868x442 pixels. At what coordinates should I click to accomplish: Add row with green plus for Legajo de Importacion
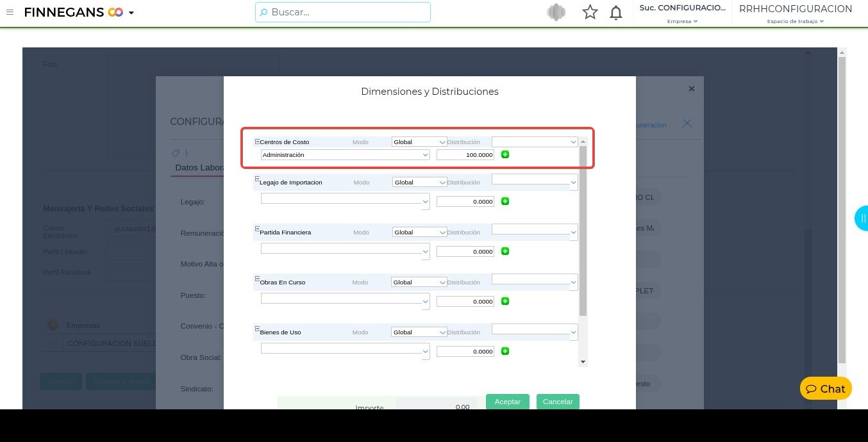505,201
